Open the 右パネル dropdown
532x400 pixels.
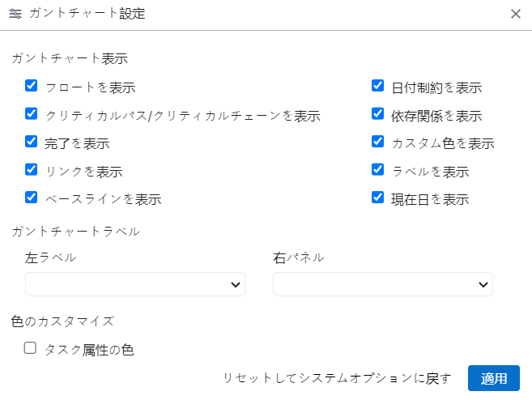click(x=382, y=284)
